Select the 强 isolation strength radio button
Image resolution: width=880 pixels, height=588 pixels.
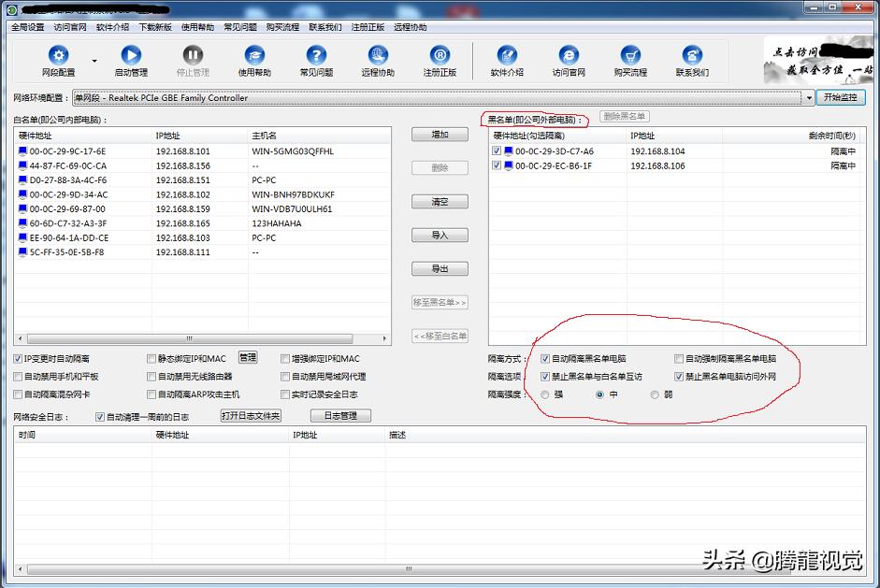point(545,394)
